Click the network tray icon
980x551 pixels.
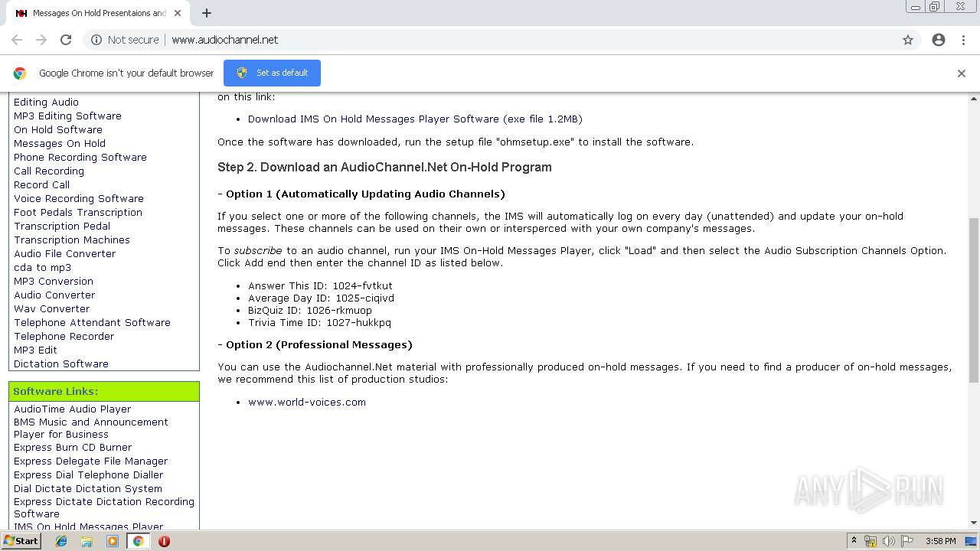[x=871, y=541]
